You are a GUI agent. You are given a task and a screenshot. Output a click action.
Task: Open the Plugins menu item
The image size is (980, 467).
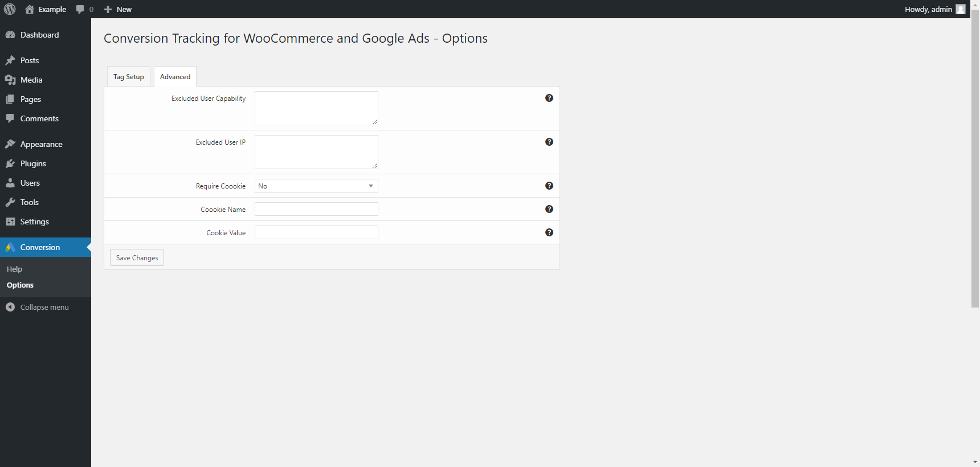click(46, 163)
